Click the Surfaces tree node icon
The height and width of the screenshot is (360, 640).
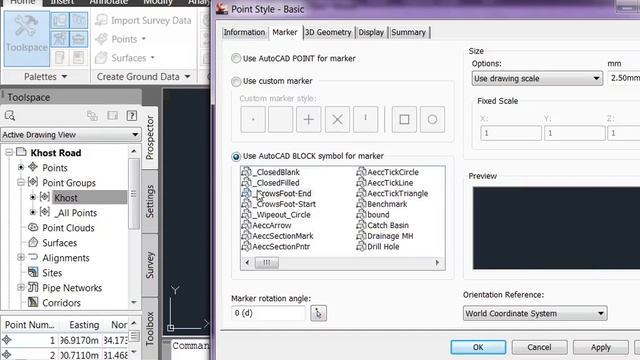(x=33, y=242)
